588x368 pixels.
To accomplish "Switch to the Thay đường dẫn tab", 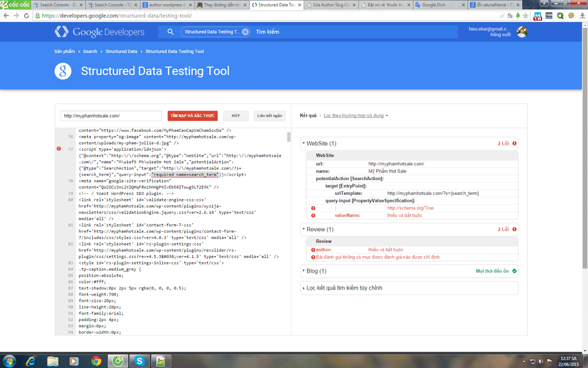I will (222, 5).
